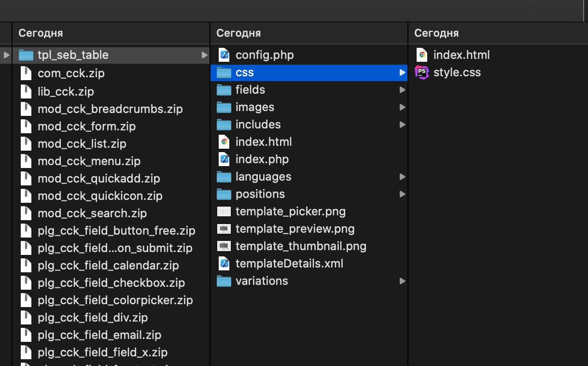Select mod_cck_breadcrumbs.zip file
This screenshot has height=366, width=588.
pos(110,109)
